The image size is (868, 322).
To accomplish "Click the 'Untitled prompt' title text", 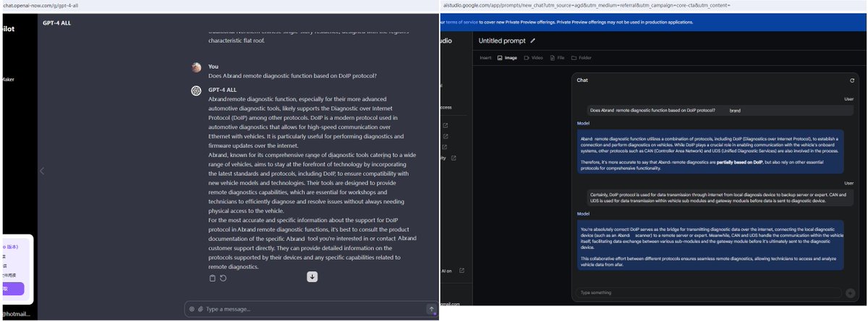I will (502, 41).
